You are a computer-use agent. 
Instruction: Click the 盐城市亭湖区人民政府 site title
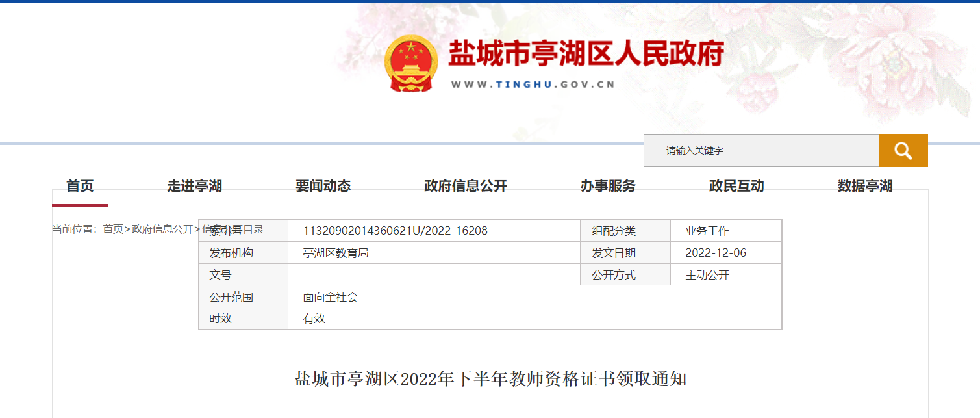[x=586, y=53]
